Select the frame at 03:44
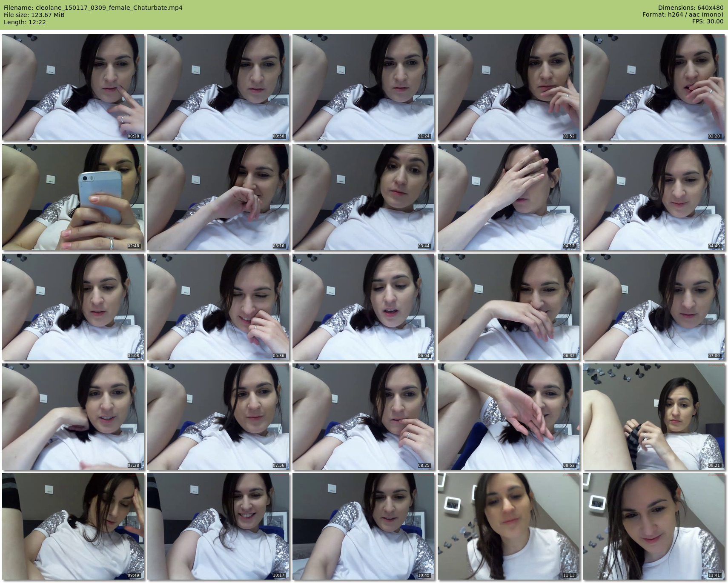 364,197
